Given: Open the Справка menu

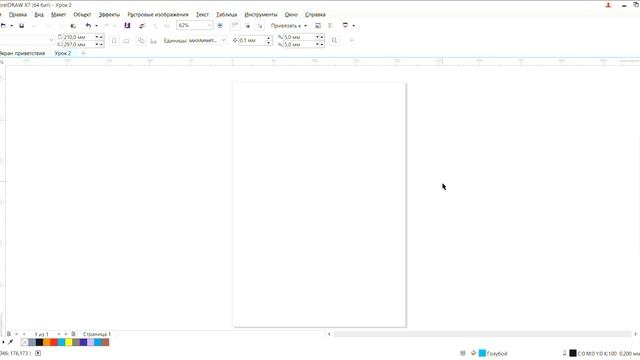Looking at the screenshot, I should pyautogui.click(x=315, y=15).
